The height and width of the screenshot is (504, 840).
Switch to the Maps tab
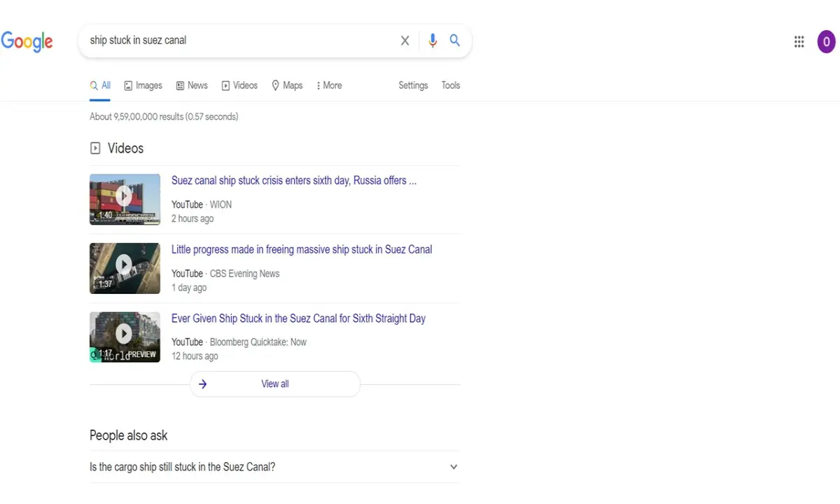287,85
